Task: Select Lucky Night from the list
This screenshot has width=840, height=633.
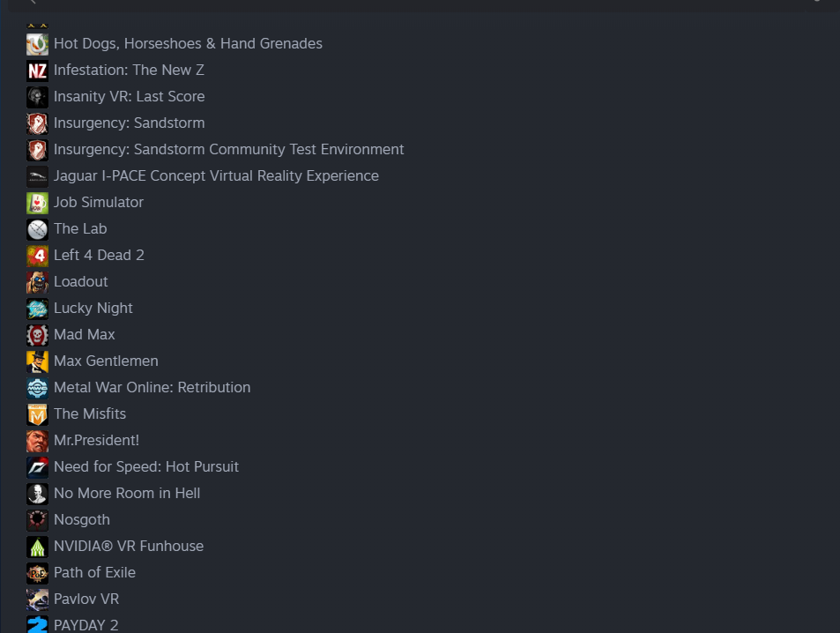Action: point(93,309)
